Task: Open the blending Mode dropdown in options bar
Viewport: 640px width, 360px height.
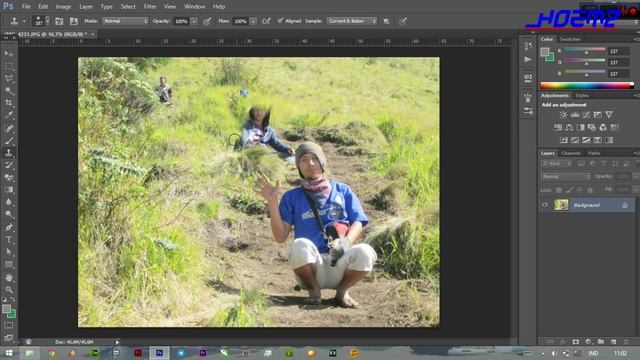Action: pos(125,21)
